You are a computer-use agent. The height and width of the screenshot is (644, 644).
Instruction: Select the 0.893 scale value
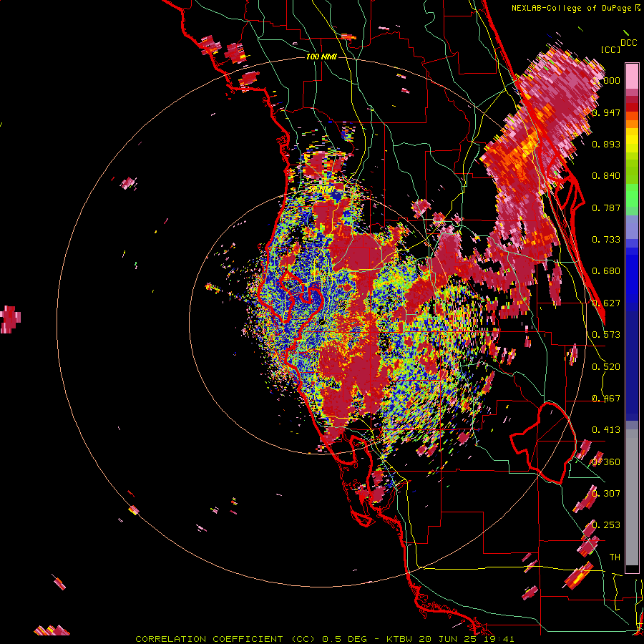click(x=606, y=144)
